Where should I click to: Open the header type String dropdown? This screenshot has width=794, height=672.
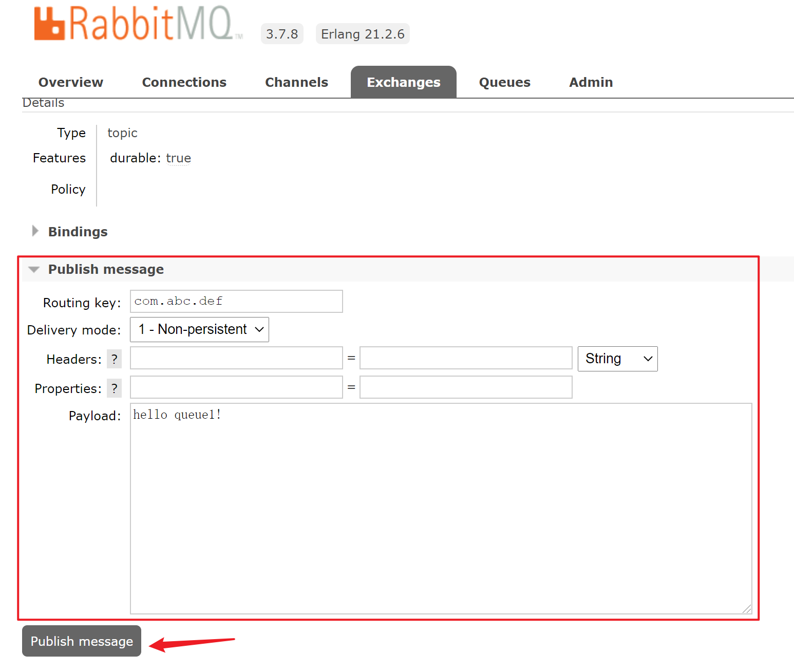tap(617, 359)
